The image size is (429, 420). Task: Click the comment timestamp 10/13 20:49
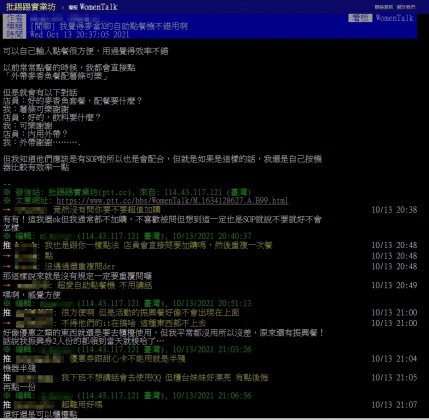pos(394,285)
